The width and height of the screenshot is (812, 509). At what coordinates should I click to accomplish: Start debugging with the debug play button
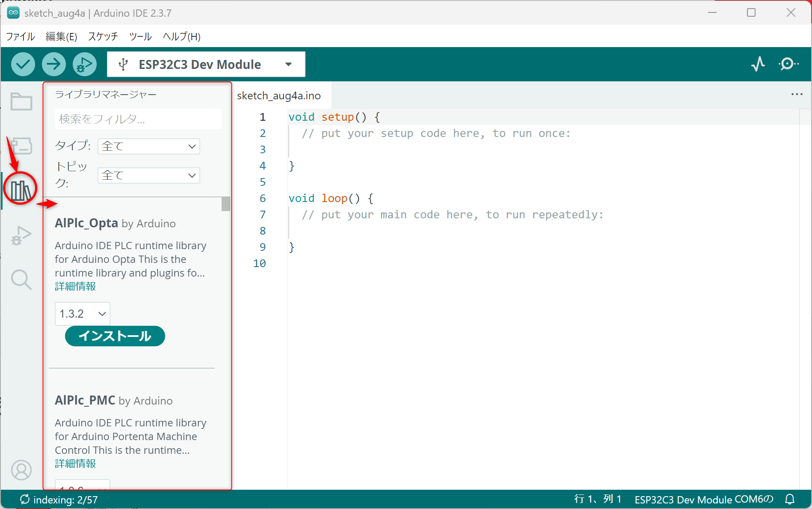[85, 64]
